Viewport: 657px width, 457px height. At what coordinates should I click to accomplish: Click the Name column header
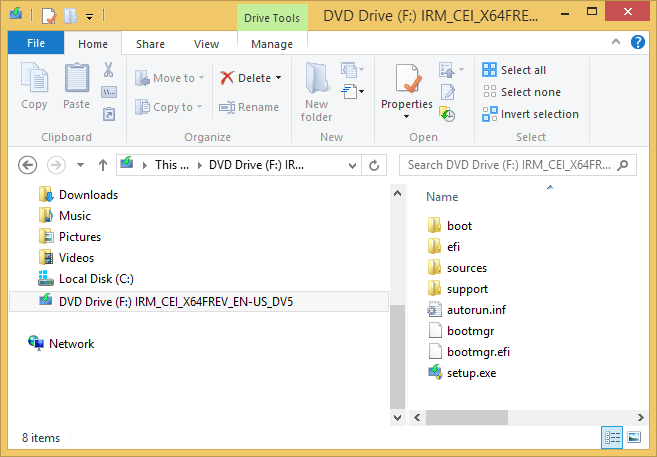442,197
